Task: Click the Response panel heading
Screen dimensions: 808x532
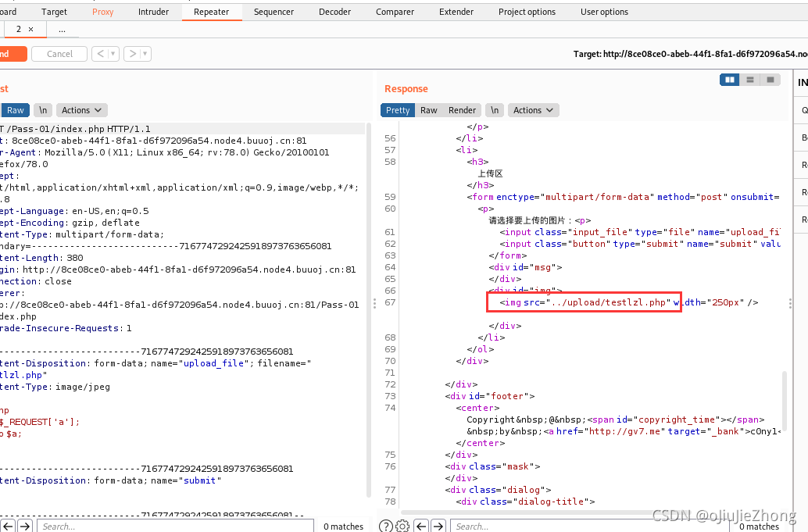Action: pos(406,88)
